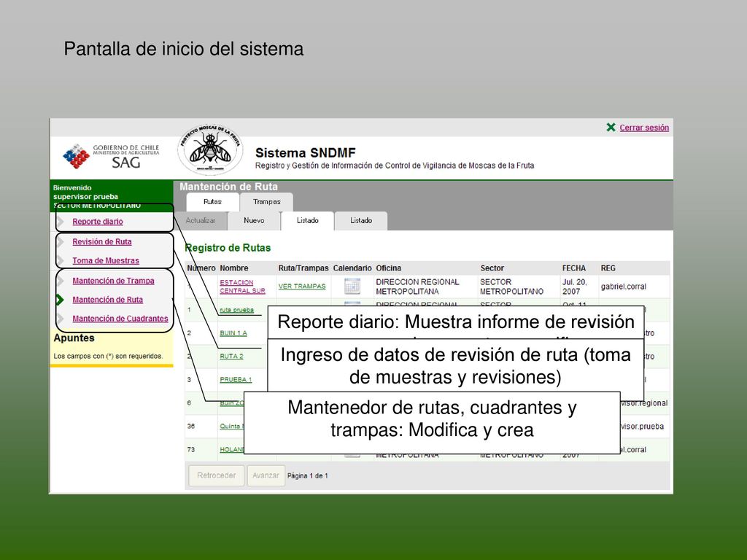747x560 pixels.
Task: Click the gray arrow beside Reporte diario
Action: pos(61,222)
